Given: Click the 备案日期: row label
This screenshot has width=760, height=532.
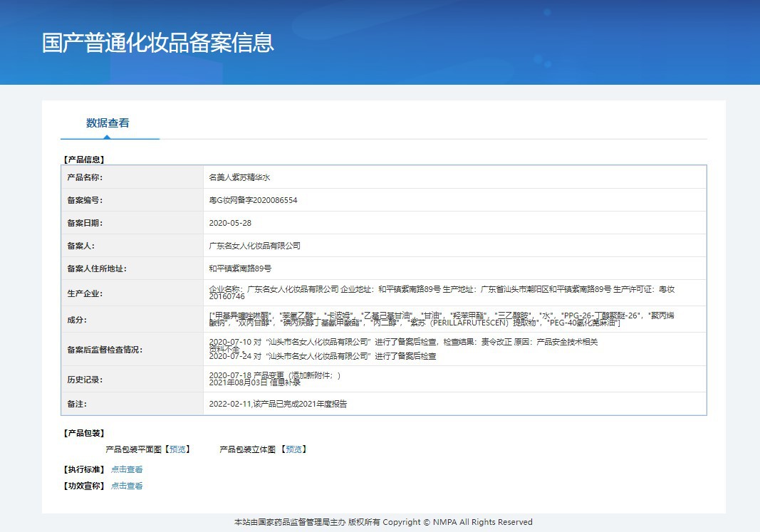Looking at the screenshot, I should point(85,223).
